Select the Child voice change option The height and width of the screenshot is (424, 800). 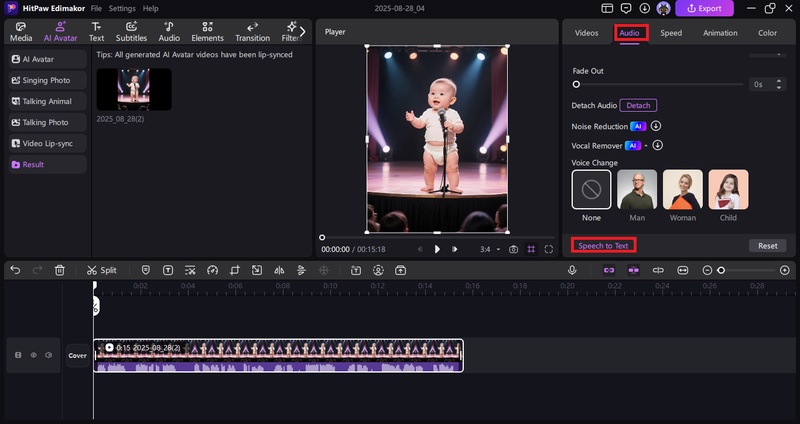click(x=728, y=189)
